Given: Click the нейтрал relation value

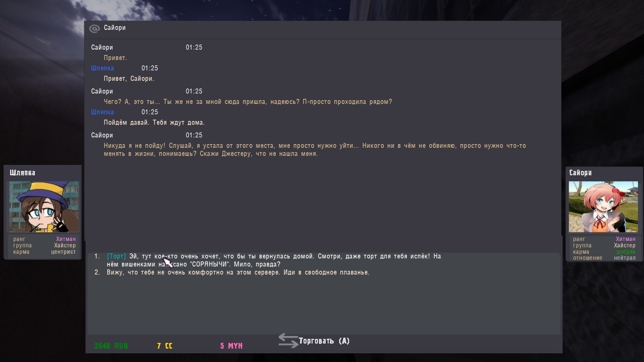Looking at the screenshot, I should pyautogui.click(x=625, y=258).
